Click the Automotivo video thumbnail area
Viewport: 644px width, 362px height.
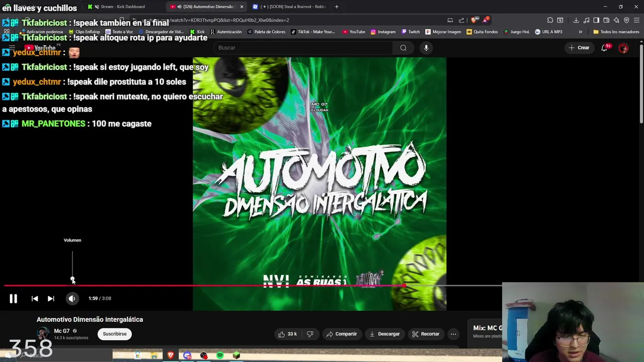tap(319, 184)
